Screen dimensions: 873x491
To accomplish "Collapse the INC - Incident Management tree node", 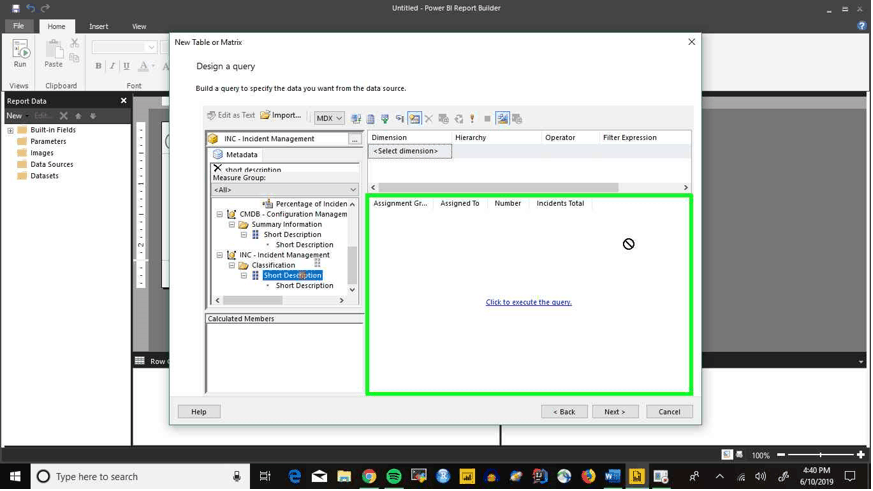I will (x=220, y=255).
